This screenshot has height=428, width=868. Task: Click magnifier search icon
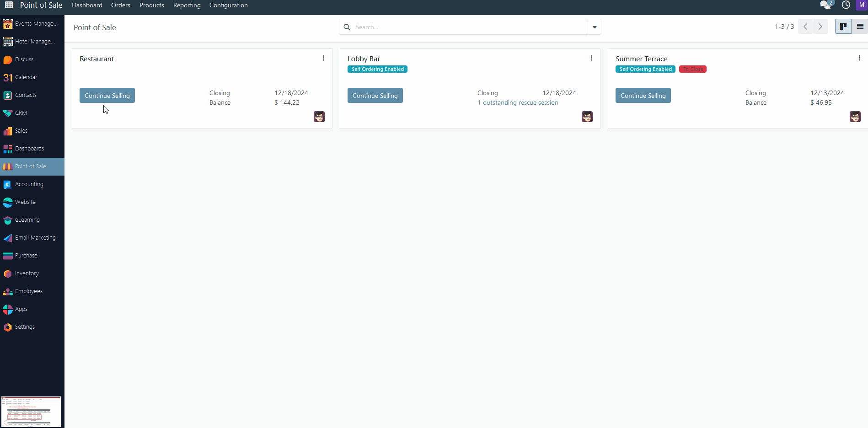[347, 27]
